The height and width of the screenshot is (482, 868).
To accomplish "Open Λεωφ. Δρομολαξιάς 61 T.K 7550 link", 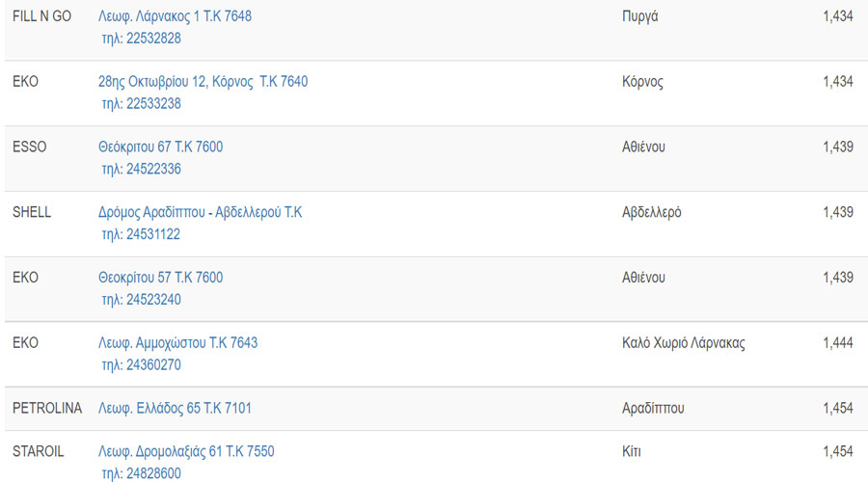I will [x=186, y=451].
